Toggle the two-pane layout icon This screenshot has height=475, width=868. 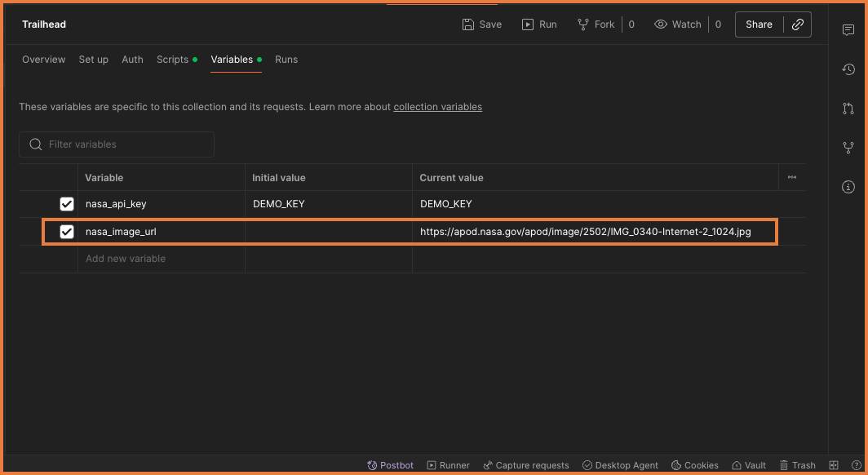pos(834,465)
